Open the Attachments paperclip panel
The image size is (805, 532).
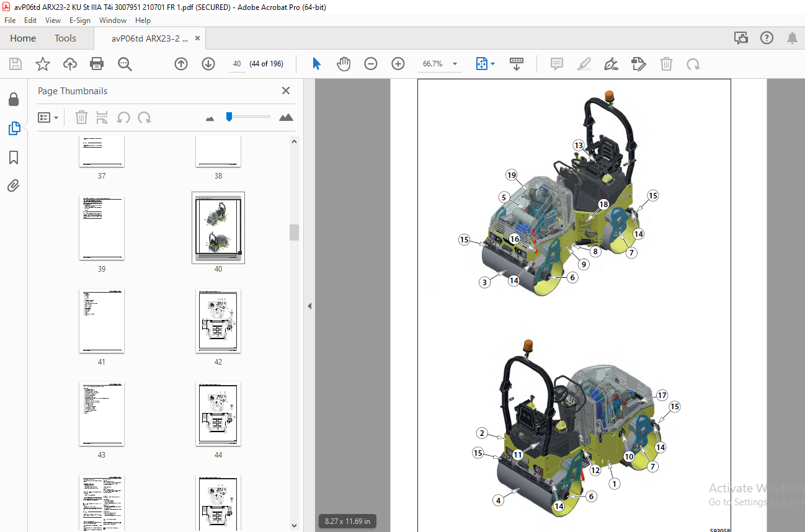[14, 185]
